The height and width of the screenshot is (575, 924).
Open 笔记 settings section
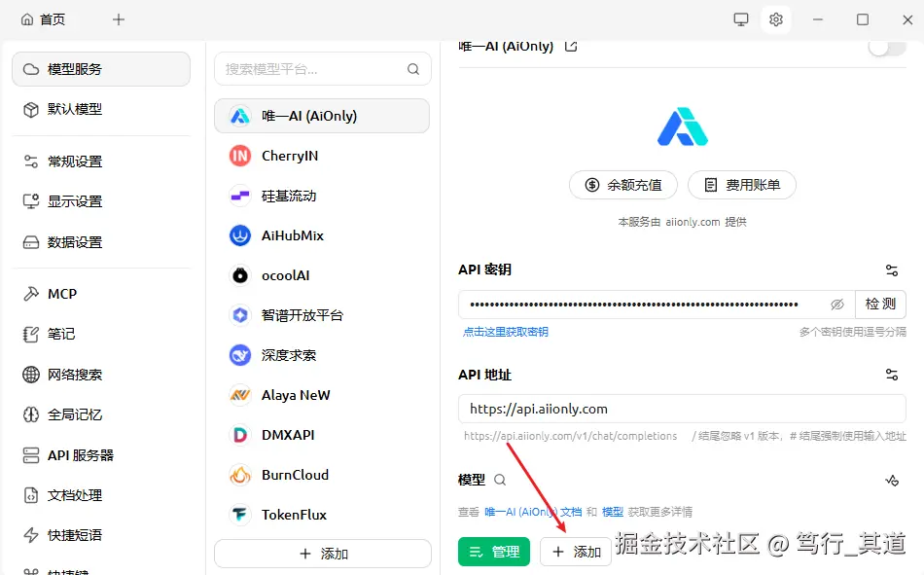(x=101, y=334)
